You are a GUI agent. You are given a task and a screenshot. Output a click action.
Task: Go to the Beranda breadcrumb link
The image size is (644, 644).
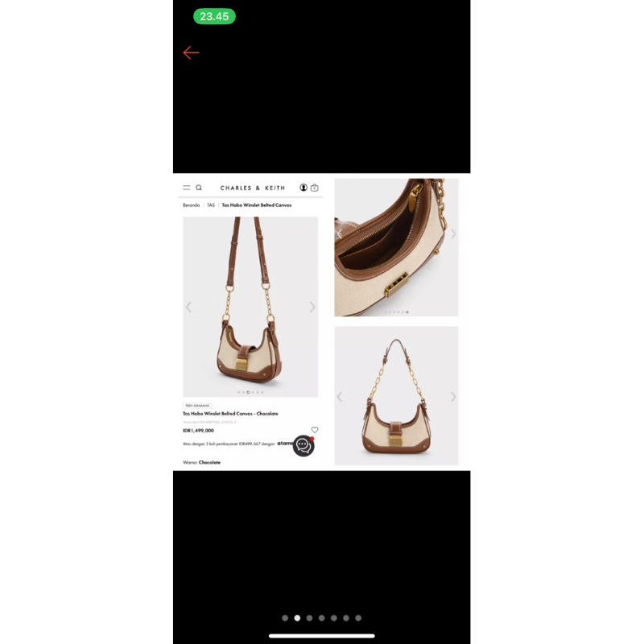(192, 205)
